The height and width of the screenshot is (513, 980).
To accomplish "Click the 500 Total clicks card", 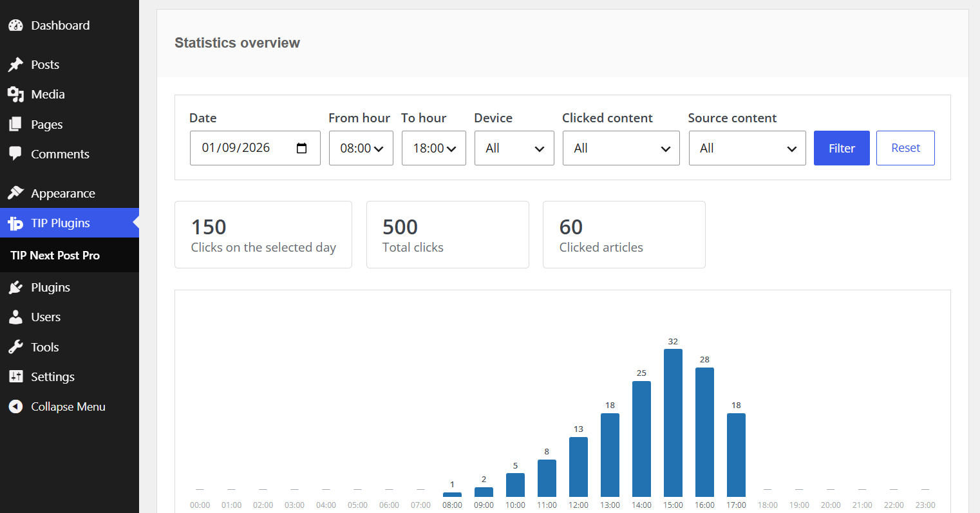I will pos(448,234).
